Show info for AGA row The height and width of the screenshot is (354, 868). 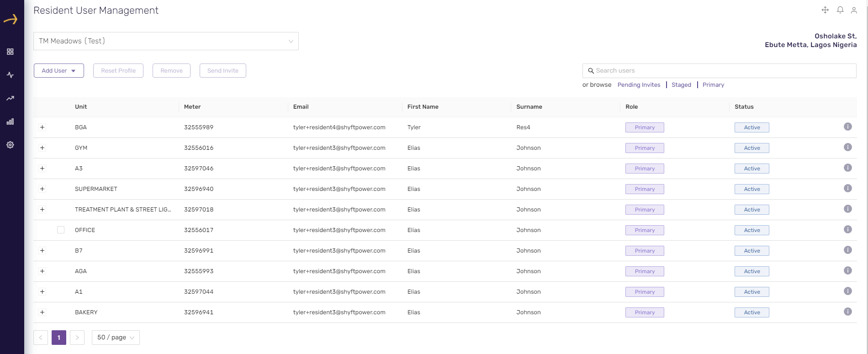tap(848, 270)
